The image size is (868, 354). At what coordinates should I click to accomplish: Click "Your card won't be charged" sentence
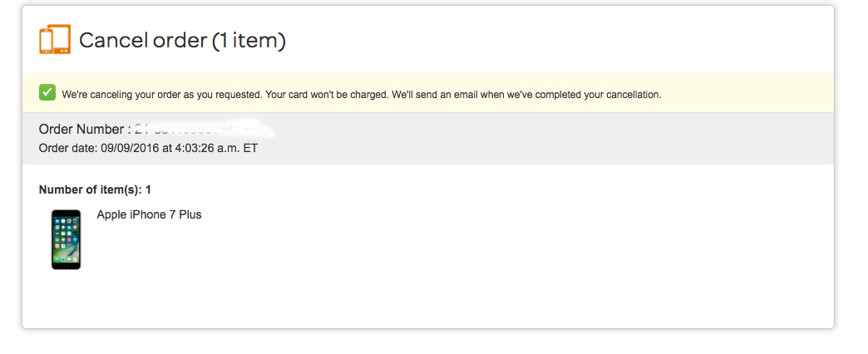(328, 95)
